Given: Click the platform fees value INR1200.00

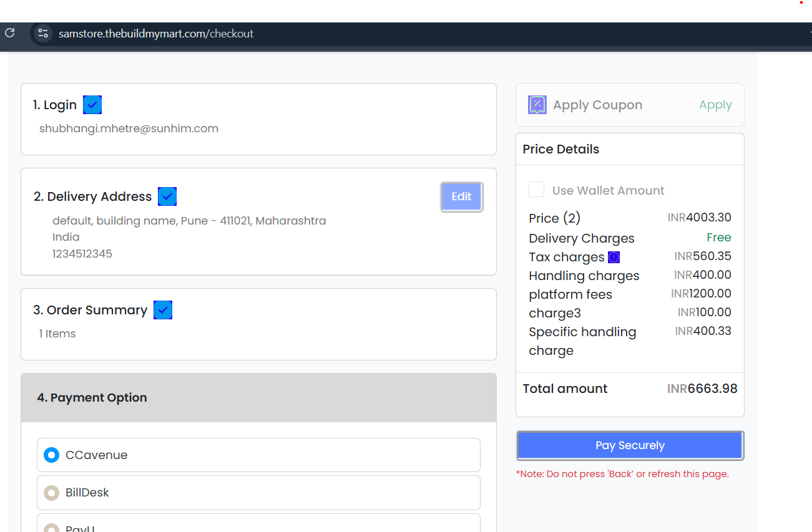Looking at the screenshot, I should [x=701, y=294].
